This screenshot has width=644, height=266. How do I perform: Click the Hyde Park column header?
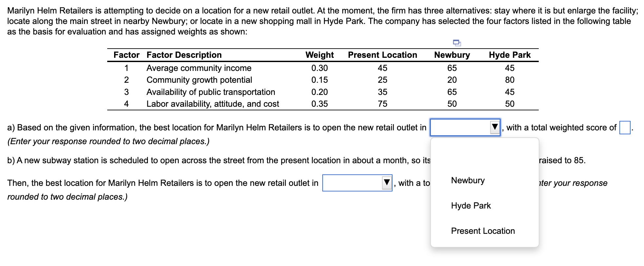pos(509,55)
